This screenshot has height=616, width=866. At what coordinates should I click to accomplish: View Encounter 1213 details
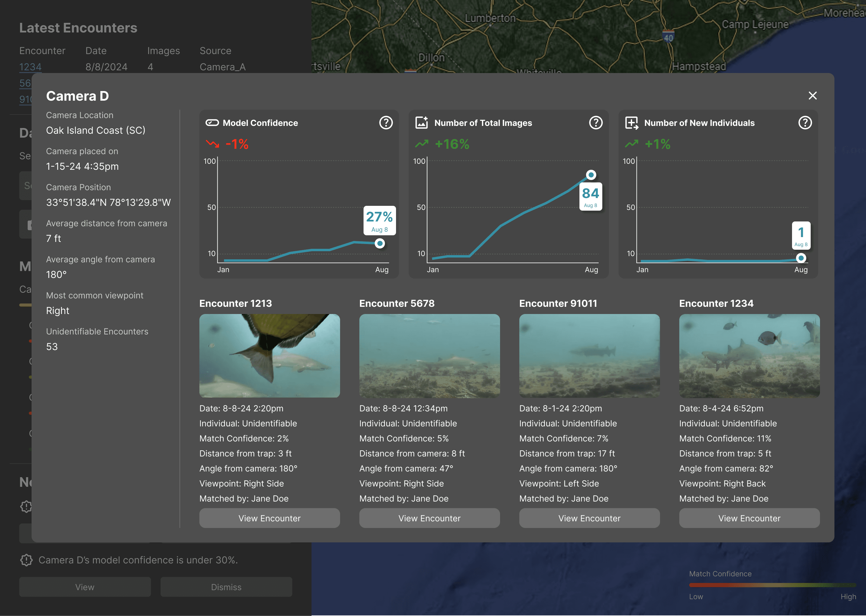(x=269, y=518)
